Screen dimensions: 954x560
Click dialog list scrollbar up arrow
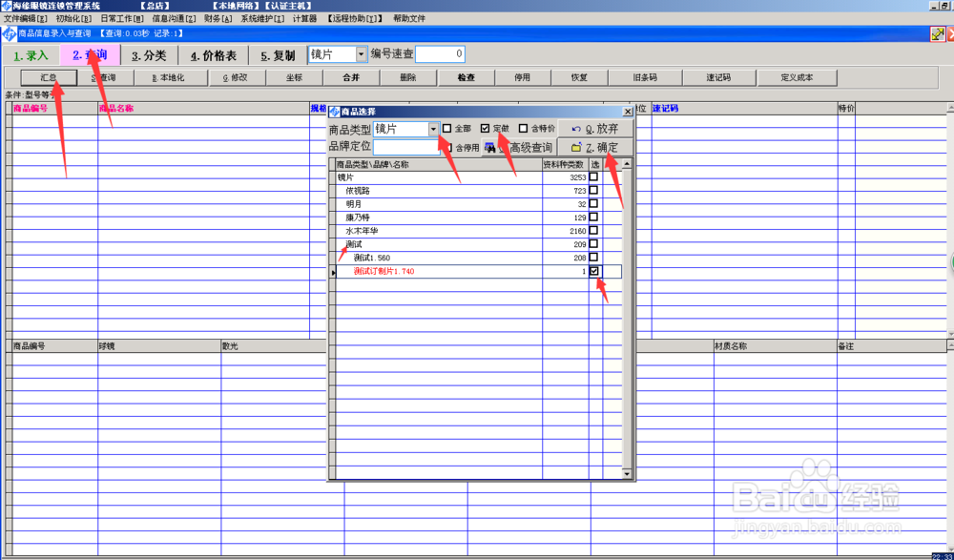(x=627, y=164)
